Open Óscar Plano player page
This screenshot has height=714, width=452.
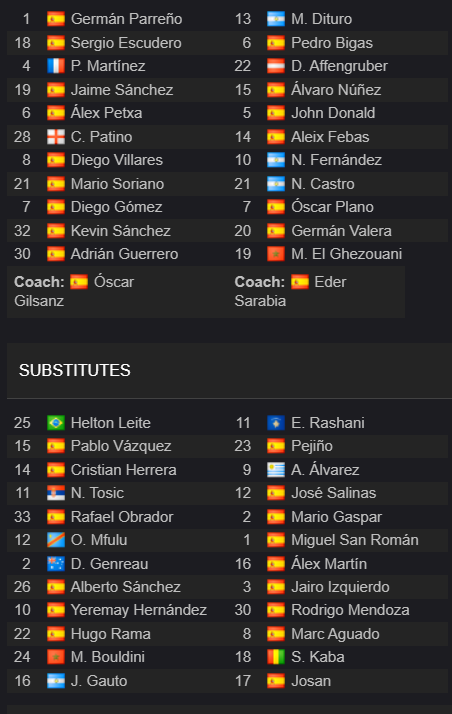point(332,207)
